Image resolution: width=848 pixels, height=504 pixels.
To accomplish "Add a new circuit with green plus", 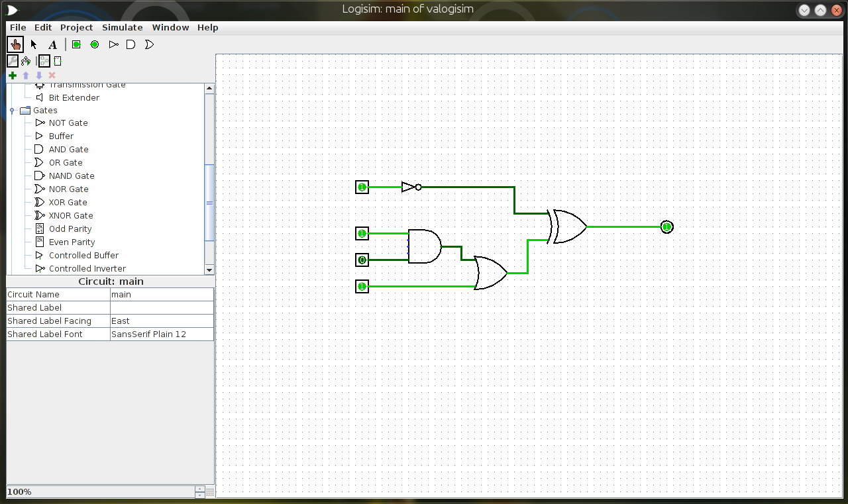I will point(13,76).
